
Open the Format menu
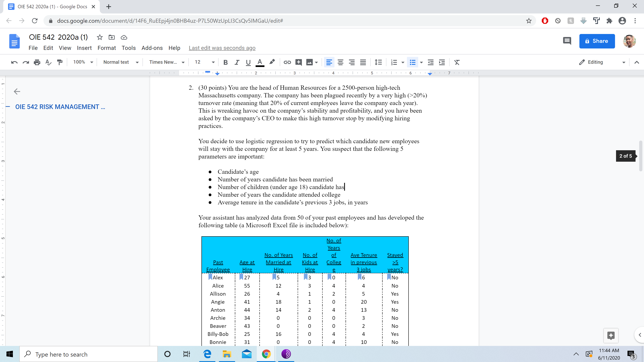click(106, 48)
